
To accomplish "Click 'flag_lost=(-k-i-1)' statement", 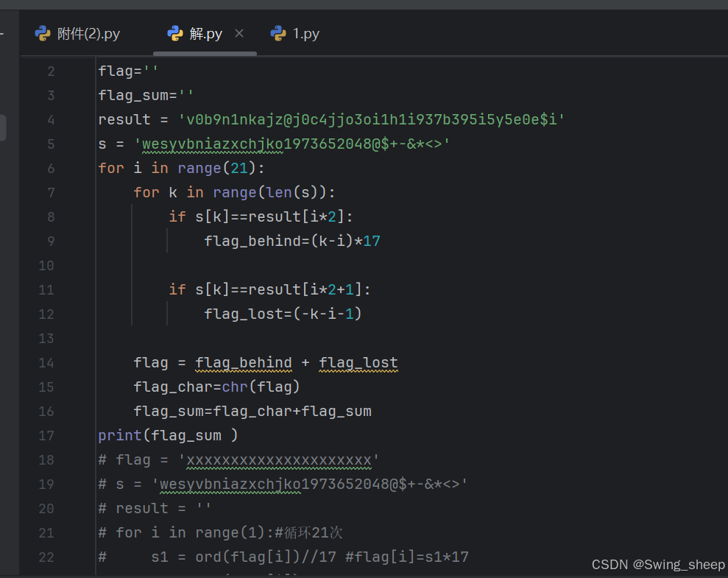I will 283,314.
